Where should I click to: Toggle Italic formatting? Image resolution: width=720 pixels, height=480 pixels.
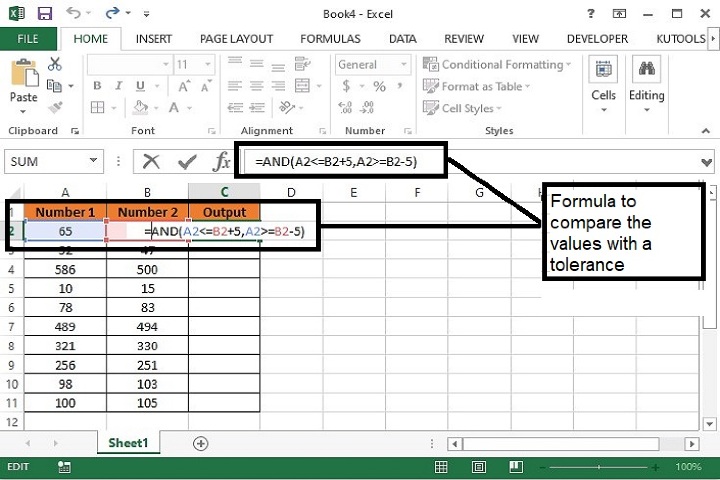click(x=118, y=86)
